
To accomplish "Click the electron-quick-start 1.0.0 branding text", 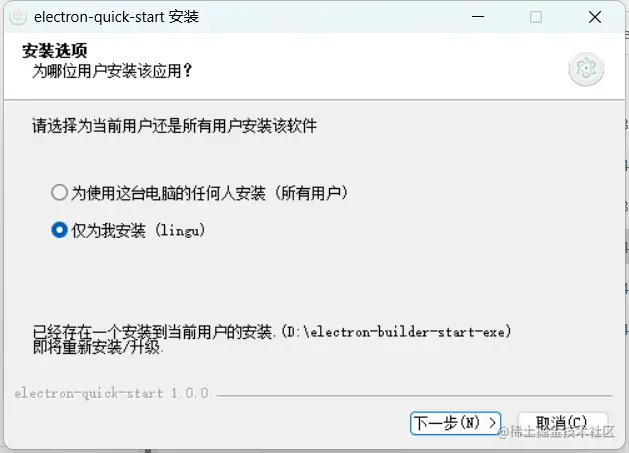I will click(112, 393).
